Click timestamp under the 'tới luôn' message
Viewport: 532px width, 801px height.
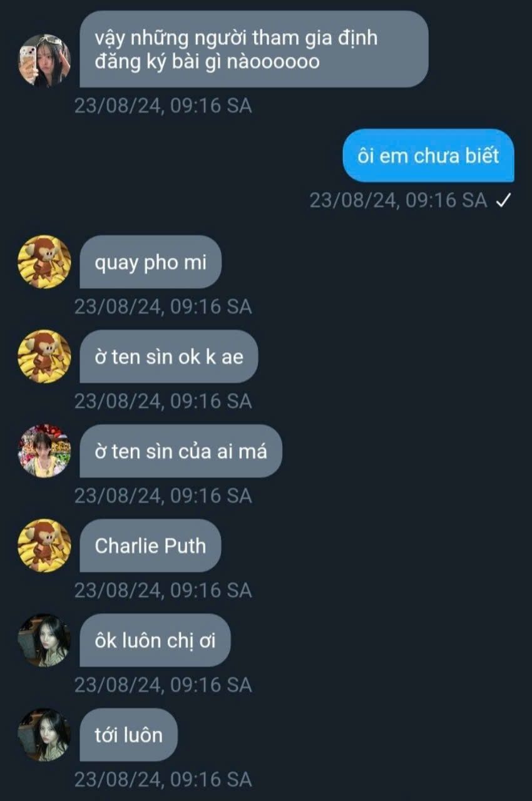[x=163, y=780]
